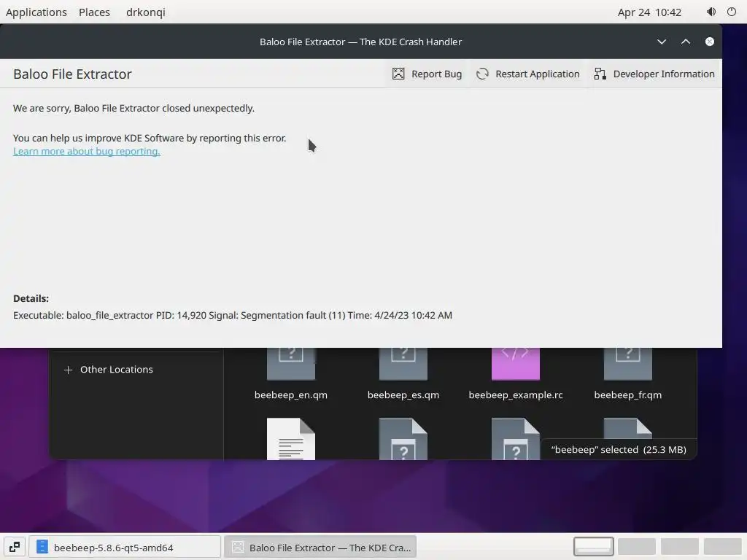747x560 pixels.
Task: Switch to Baloo File Extractor taskbar entry
Action: click(321, 547)
